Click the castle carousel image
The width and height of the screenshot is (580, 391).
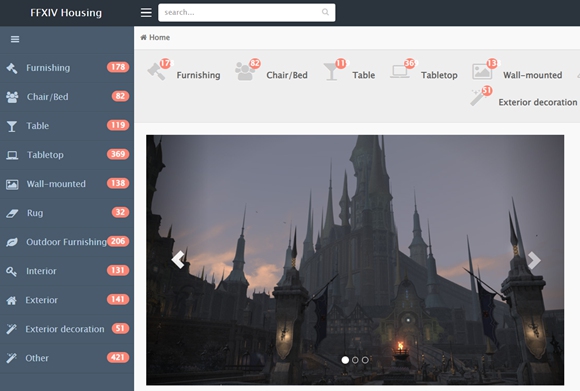(355, 260)
